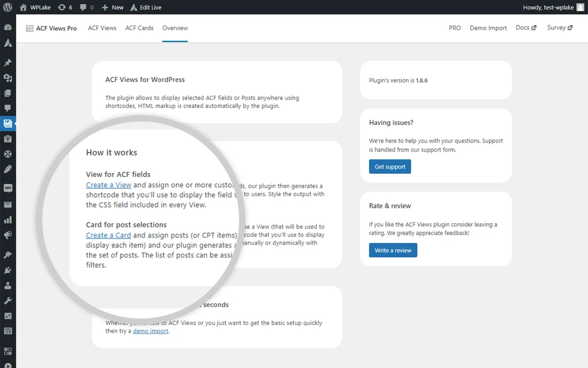
Task: Open the Docs external link
Action: [526, 28]
